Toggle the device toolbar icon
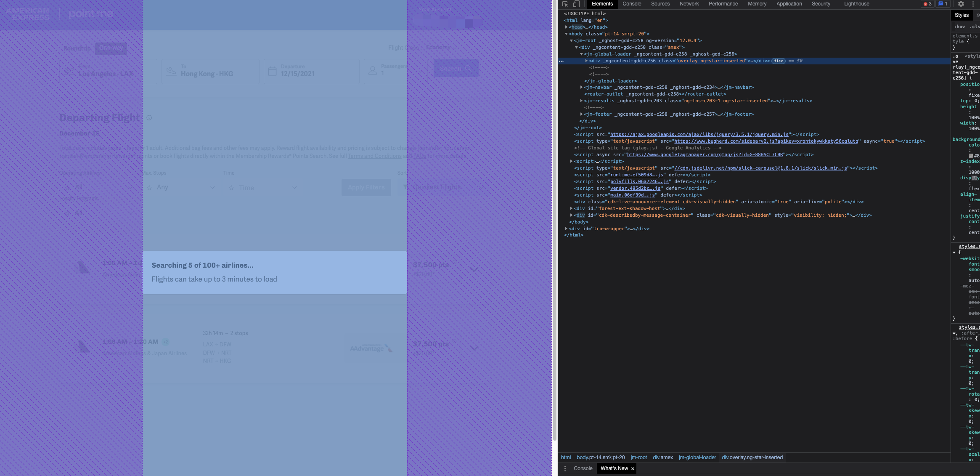 (576, 4)
